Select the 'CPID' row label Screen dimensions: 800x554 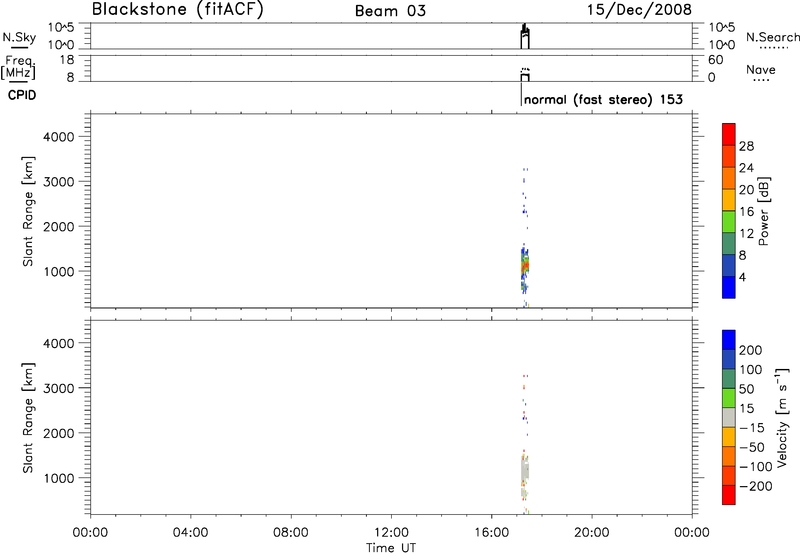pyautogui.click(x=22, y=95)
